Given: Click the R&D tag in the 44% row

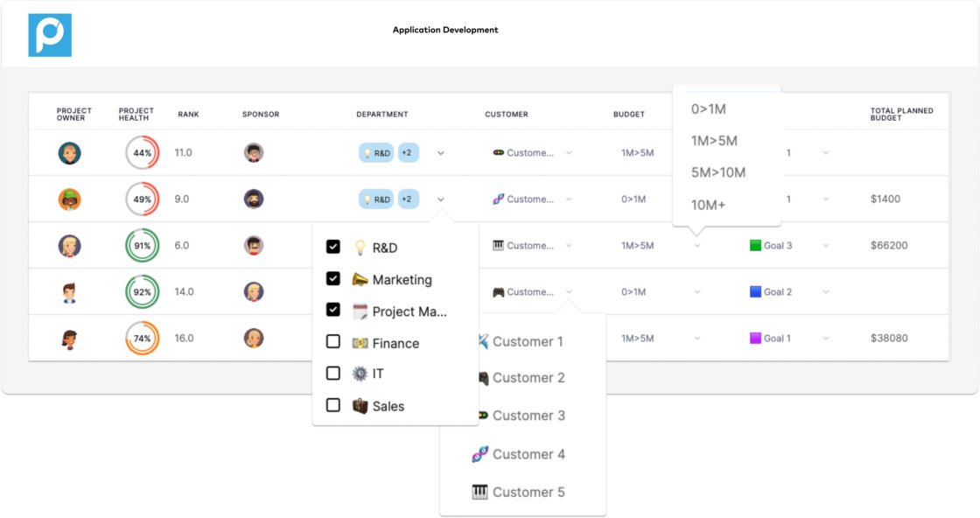Looking at the screenshot, I should [x=376, y=153].
